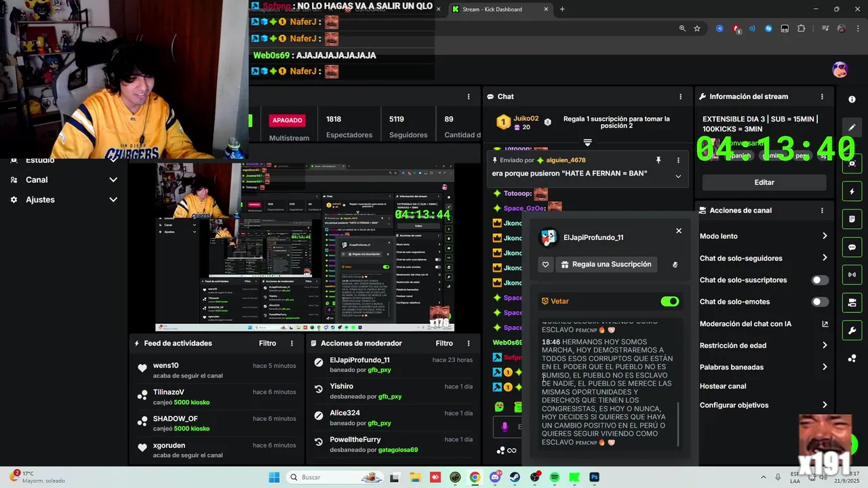868x488 pixels.
Task: Bookmark the page with the star icon
Action: pyautogui.click(x=697, y=28)
